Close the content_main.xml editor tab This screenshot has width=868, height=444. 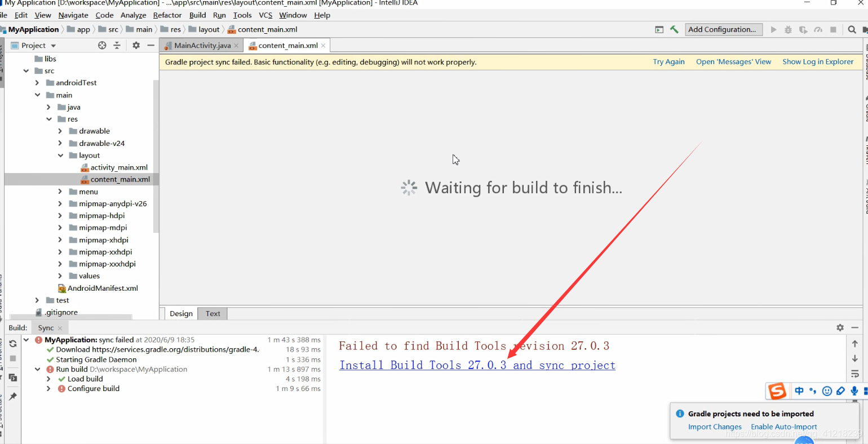[323, 46]
